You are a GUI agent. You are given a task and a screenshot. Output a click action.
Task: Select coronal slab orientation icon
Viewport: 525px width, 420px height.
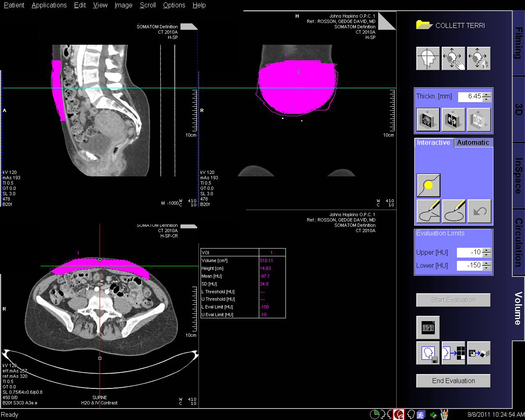(453, 120)
